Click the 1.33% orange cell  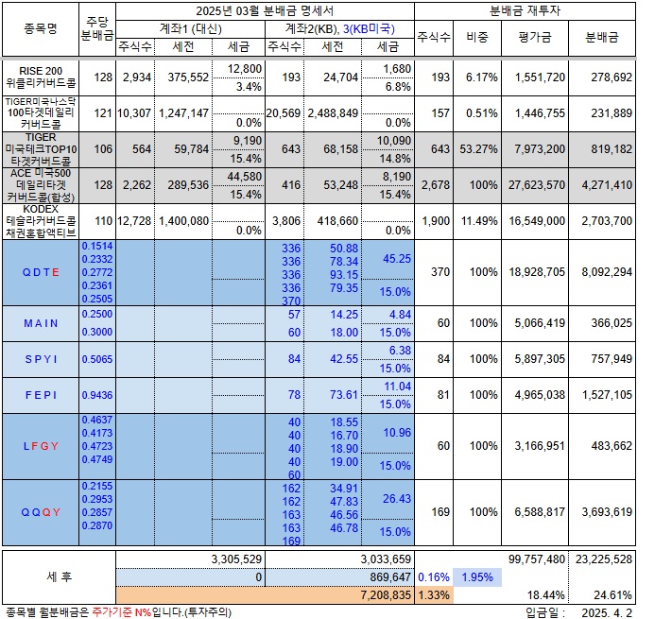coord(434,595)
